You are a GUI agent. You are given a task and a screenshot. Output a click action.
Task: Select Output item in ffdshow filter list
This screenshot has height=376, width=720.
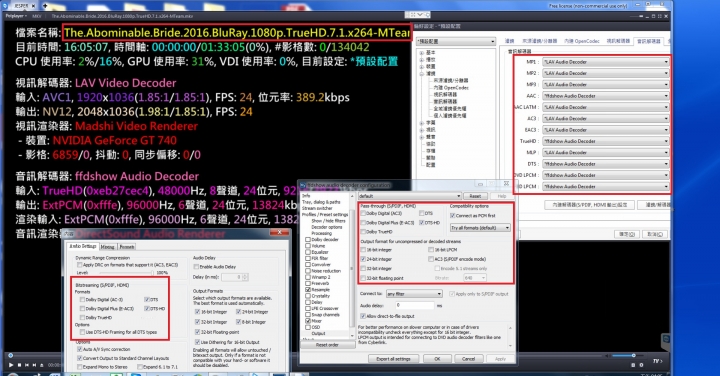pos(319,333)
